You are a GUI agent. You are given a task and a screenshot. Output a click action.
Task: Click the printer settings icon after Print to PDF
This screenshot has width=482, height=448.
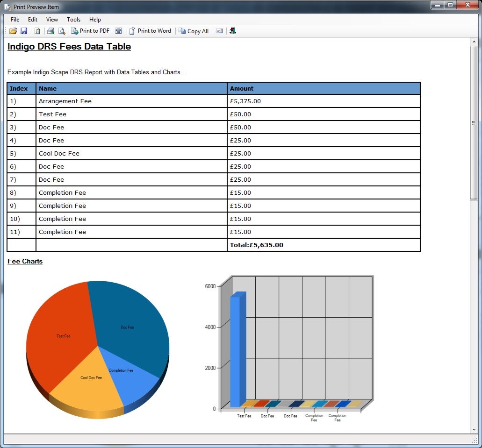118,31
